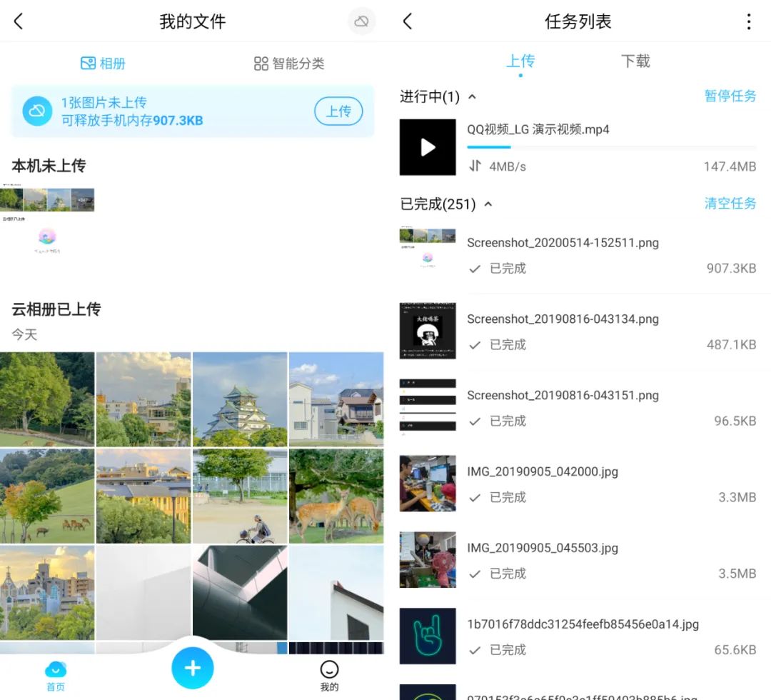Screen dimensions: 771x700
Task: Open the white houses street photo
Action: click(336, 399)
